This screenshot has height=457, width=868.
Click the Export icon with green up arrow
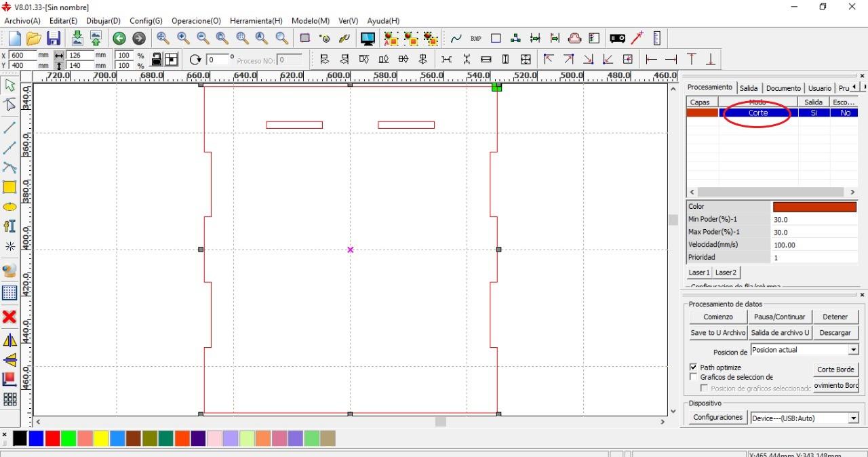[x=96, y=39]
